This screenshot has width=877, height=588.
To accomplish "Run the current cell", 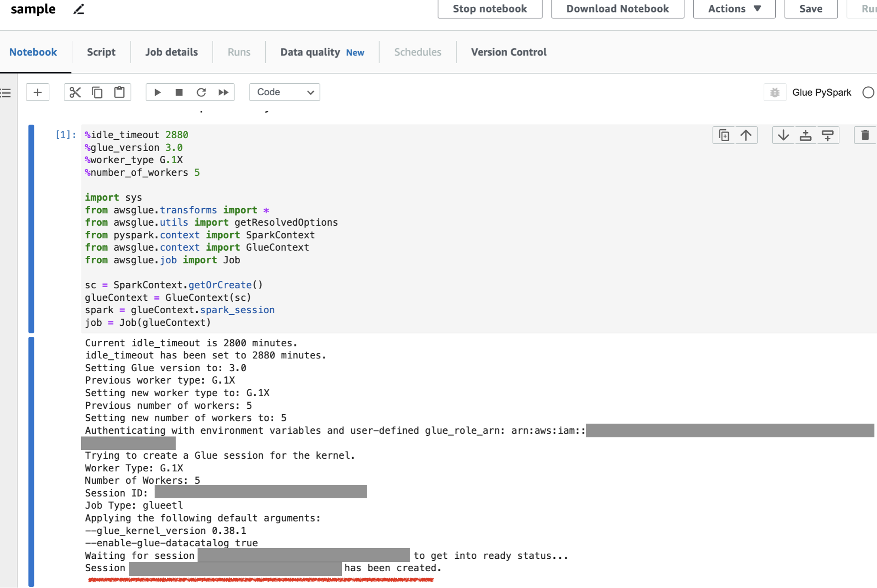I will click(157, 92).
